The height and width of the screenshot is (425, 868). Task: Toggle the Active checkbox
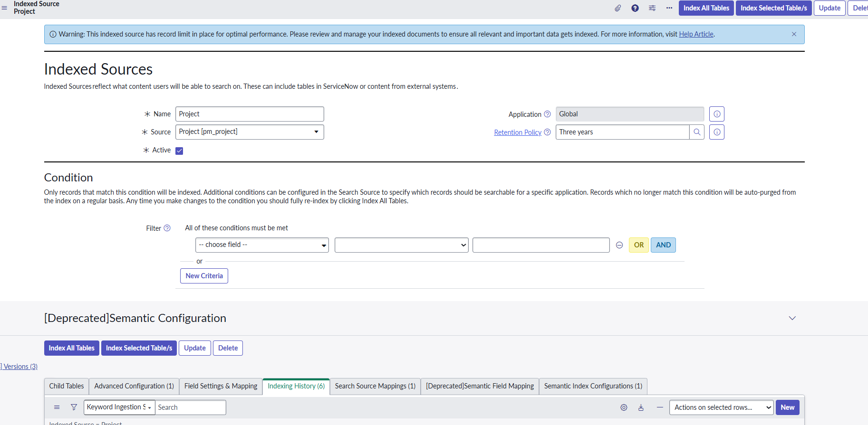pyautogui.click(x=179, y=151)
